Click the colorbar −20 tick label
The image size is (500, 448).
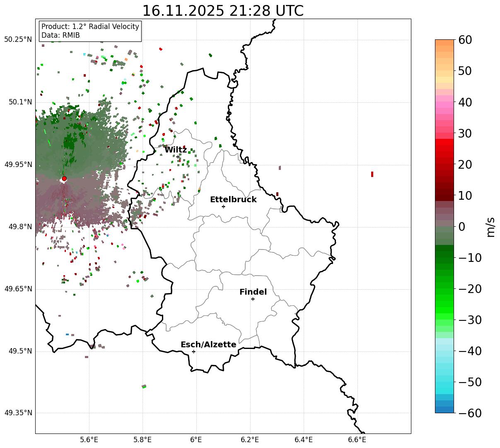[x=470, y=288]
